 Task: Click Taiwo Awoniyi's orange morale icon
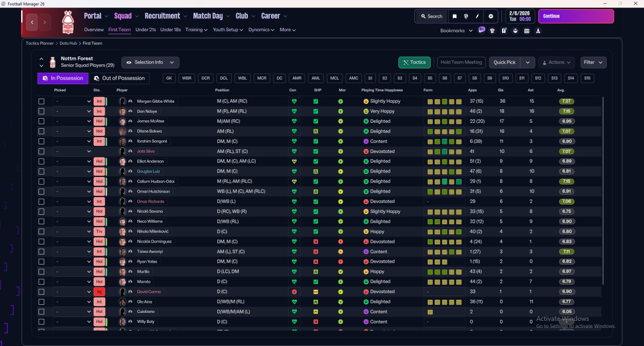341,251
